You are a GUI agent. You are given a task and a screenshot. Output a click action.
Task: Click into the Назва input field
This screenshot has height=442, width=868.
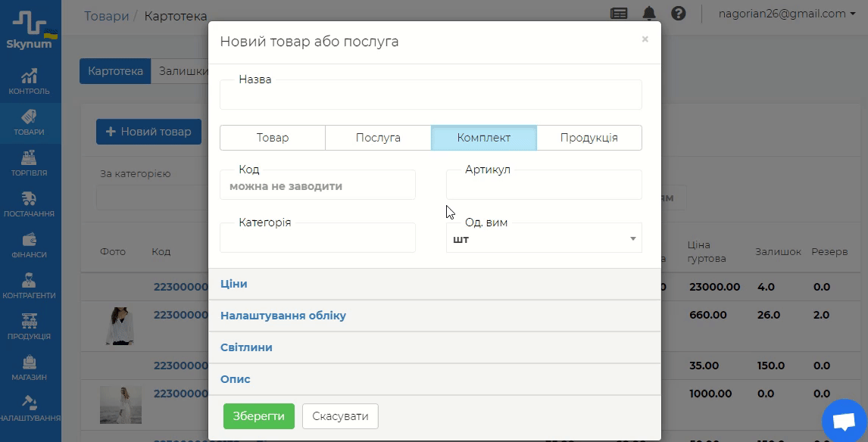430,97
